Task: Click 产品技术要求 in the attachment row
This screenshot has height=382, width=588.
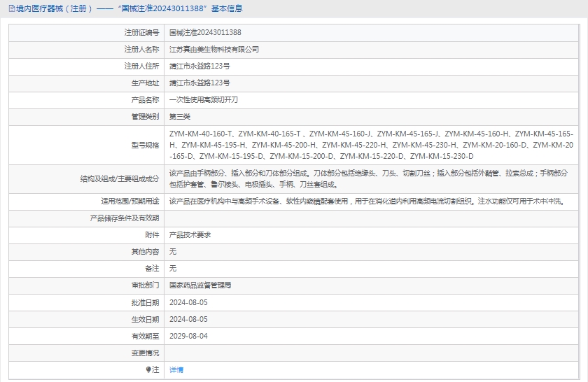Action: 190,234
